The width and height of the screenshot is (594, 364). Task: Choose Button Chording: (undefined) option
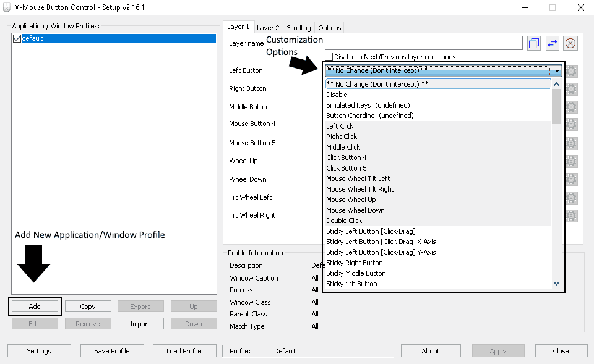pyautogui.click(x=438, y=116)
